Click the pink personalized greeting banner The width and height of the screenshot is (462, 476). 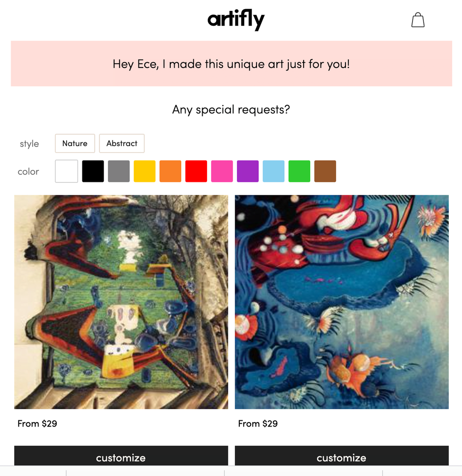click(x=231, y=63)
